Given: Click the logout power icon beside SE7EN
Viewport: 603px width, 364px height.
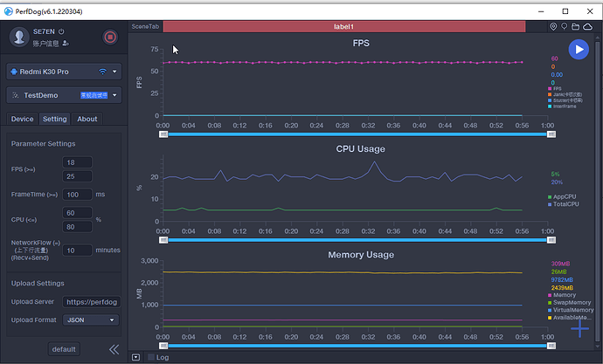Looking at the screenshot, I should pyautogui.click(x=61, y=31).
